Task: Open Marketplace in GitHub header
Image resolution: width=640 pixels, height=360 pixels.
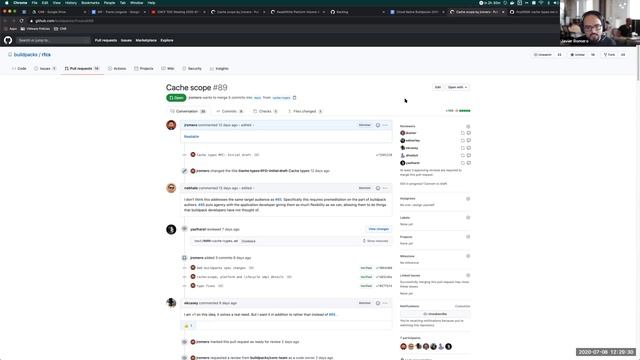Action: (146, 40)
